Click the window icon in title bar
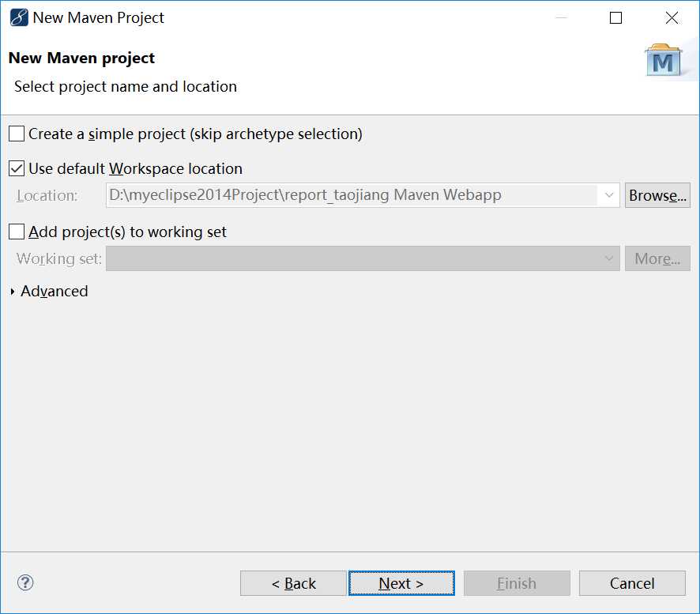The height and width of the screenshot is (614, 700). [x=18, y=17]
